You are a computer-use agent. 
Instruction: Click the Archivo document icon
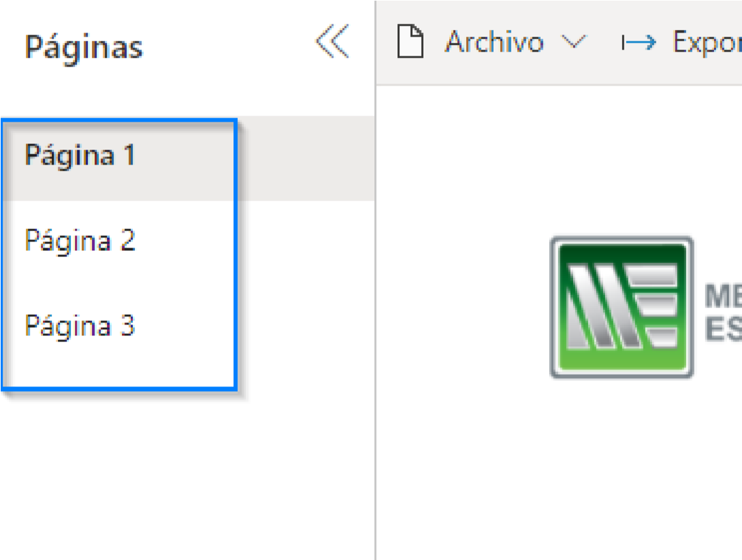click(410, 41)
